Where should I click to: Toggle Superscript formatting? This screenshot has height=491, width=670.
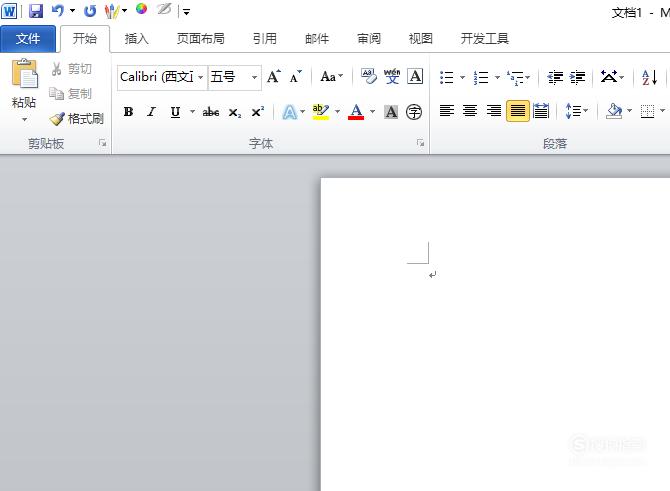(x=258, y=112)
